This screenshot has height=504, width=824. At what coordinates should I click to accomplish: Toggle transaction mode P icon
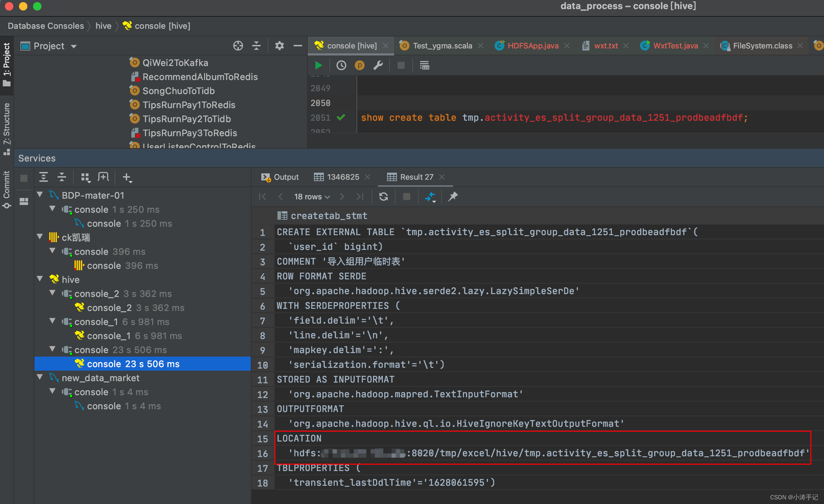pos(360,65)
